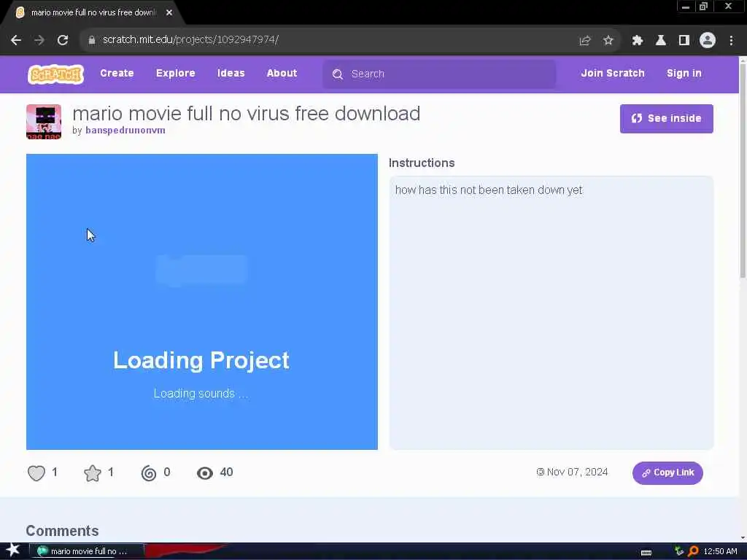747x560 pixels.
Task: Click the keyboard icon in system tray
Action: tap(646, 552)
